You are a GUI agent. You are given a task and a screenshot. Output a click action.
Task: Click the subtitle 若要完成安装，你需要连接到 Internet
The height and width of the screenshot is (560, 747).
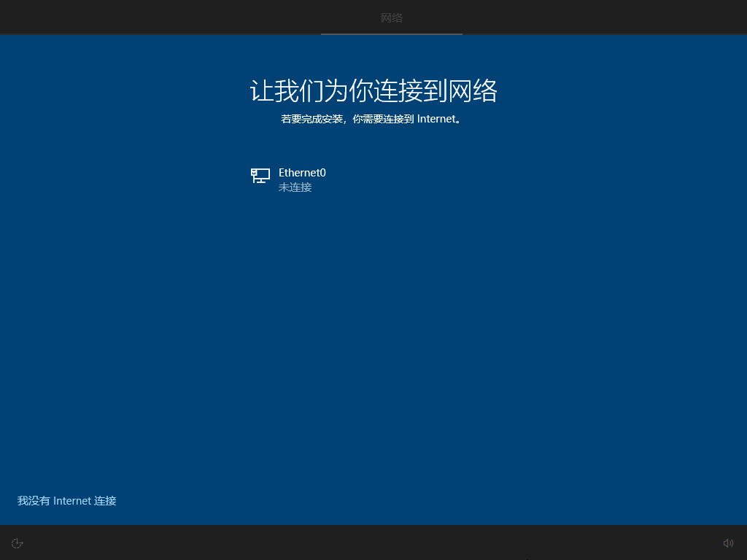pyautogui.click(x=371, y=119)
